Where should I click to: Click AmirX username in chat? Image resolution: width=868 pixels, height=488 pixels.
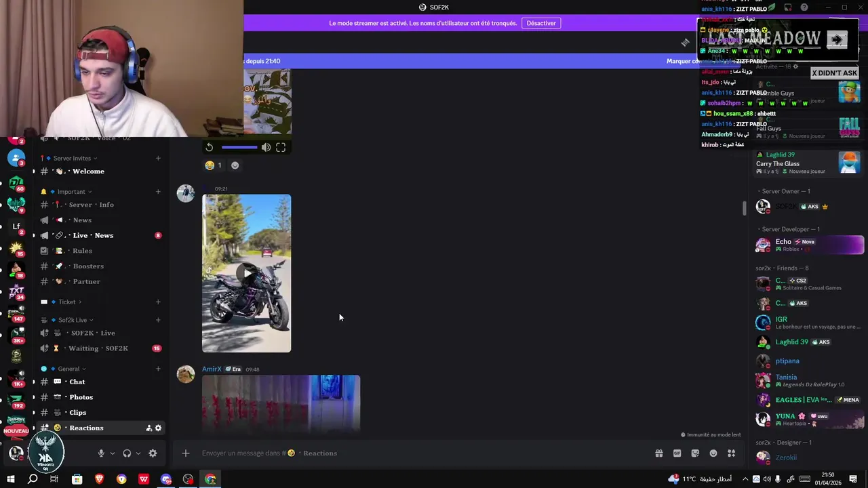tap(212, 369)
